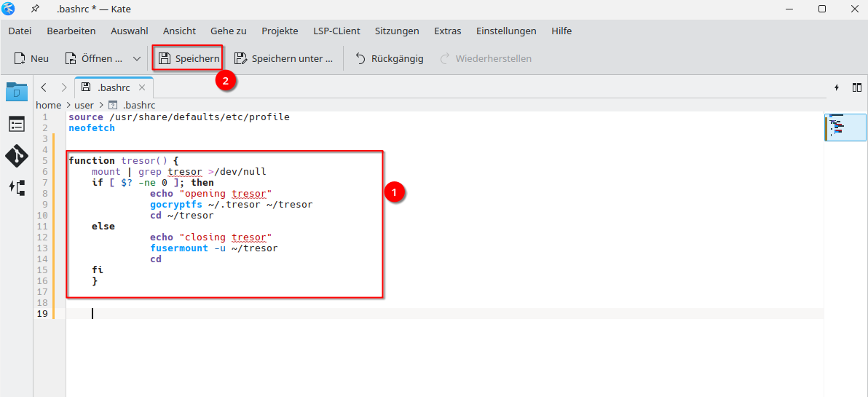Open the Sitzungen menu
Viewport: 868px width, 397px height.
click(x=397, y=31)
